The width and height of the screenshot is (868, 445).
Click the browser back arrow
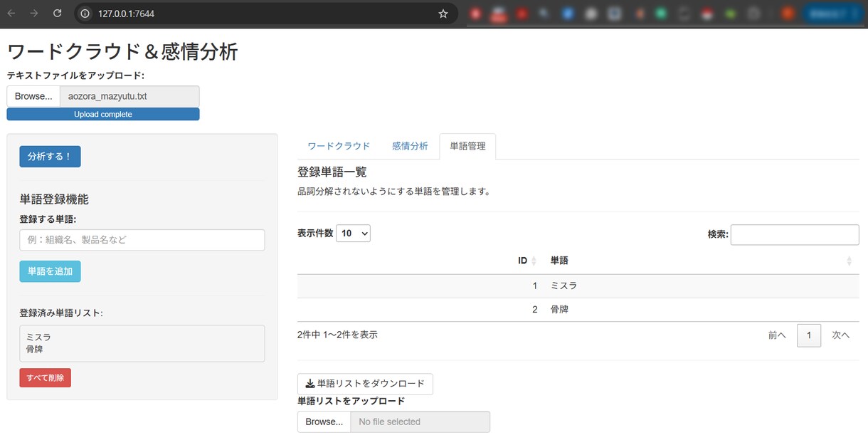[x=11, y=14]
